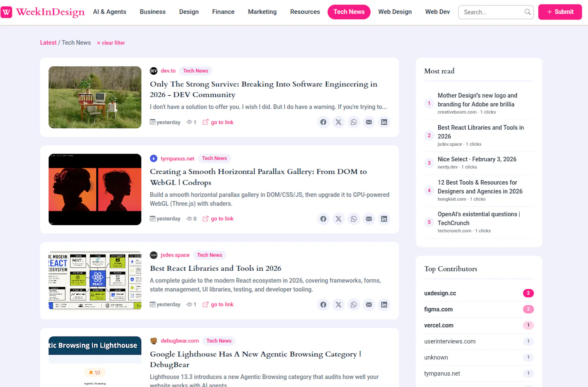Share dev.to article via WhatsApp
The width and height of the screenshot is (588, 387).
pyautogui.click(x=354, y=122)
